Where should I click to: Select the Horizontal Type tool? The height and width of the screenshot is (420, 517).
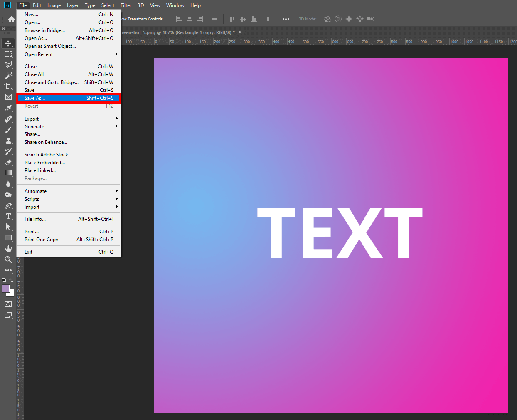[8, 216]
